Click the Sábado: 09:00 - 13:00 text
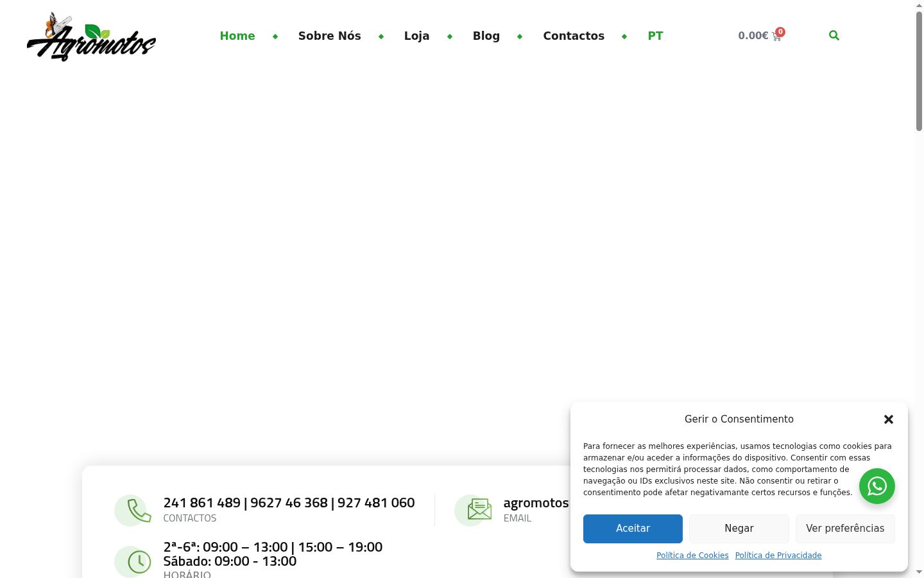The width and height of the screenshot is (924, 578). [230, 561]
